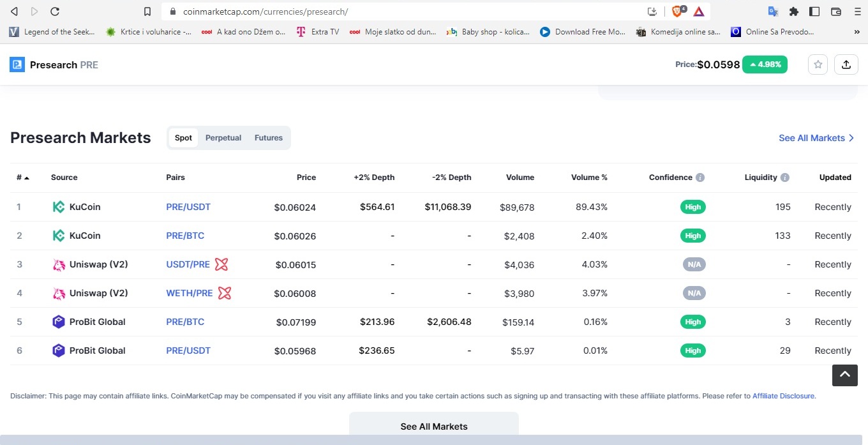Screen dimensions: 868x445
Task: Expand hidden bookmarks with the double chevron
Action: (857, 31)
